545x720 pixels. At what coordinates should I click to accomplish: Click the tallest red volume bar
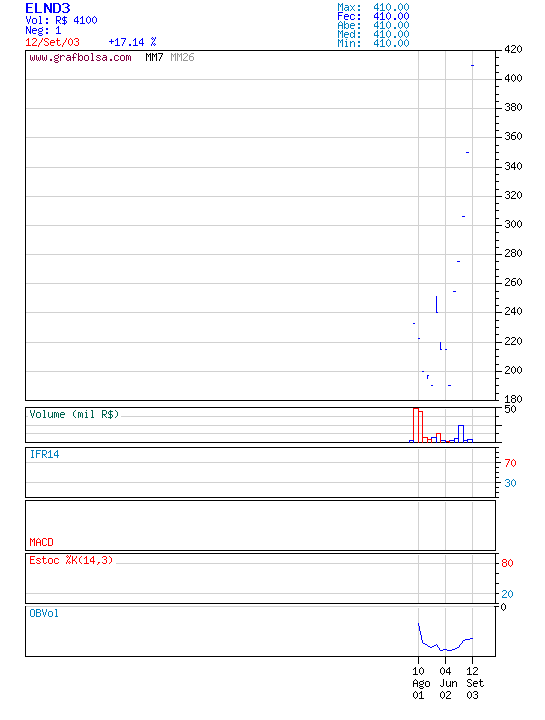point(416,425)
